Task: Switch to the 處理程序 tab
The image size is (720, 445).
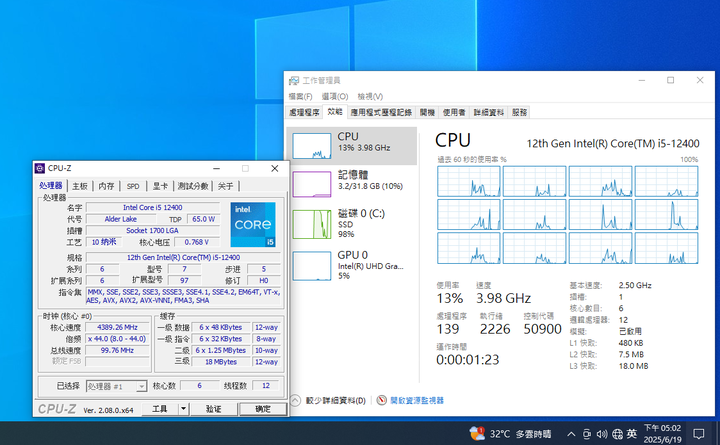Action: tap(304, 112)
